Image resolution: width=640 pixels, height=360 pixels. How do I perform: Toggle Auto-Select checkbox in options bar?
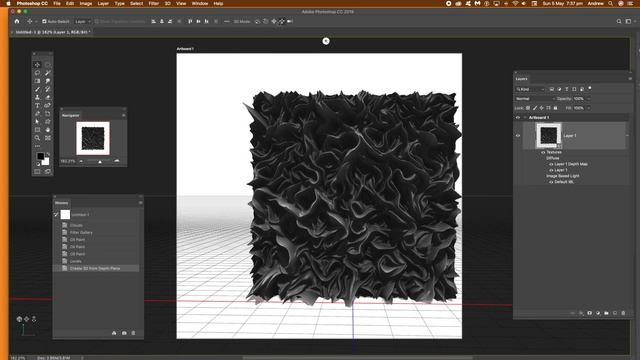(44, 21)
